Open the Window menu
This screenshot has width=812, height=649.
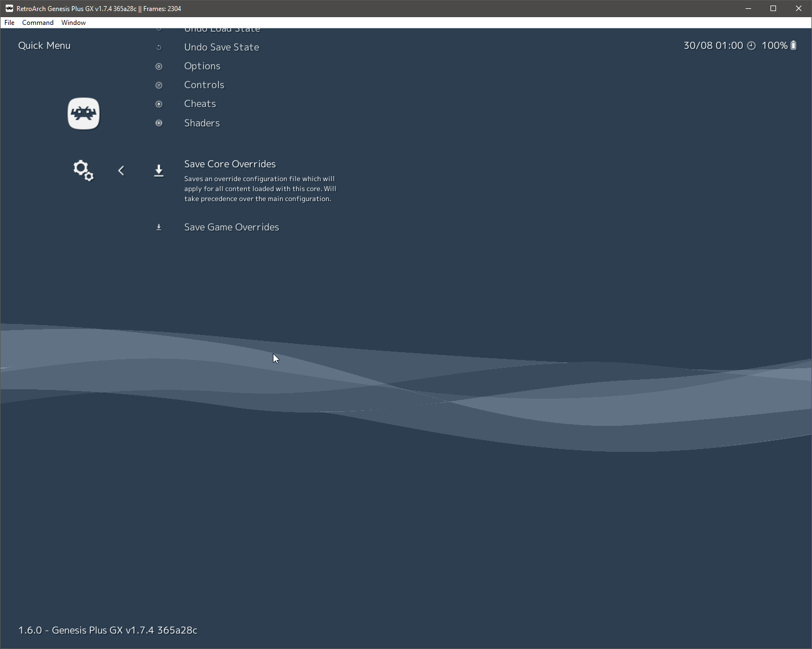click(74, 23)
